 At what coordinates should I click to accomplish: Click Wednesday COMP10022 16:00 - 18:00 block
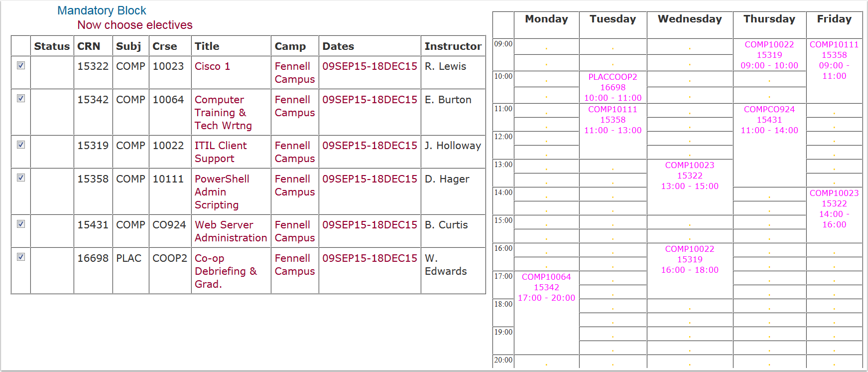point(690,259)
